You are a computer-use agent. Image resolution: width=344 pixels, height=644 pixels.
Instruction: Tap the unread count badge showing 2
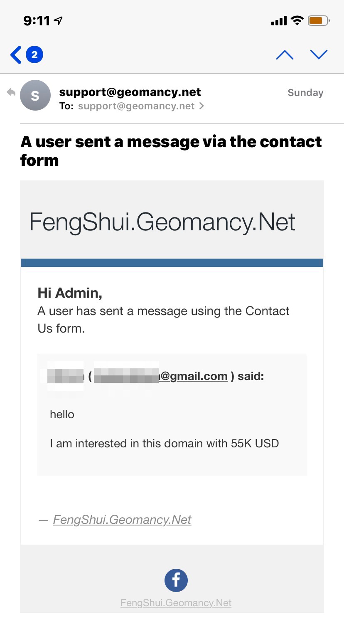coord(34,54)
